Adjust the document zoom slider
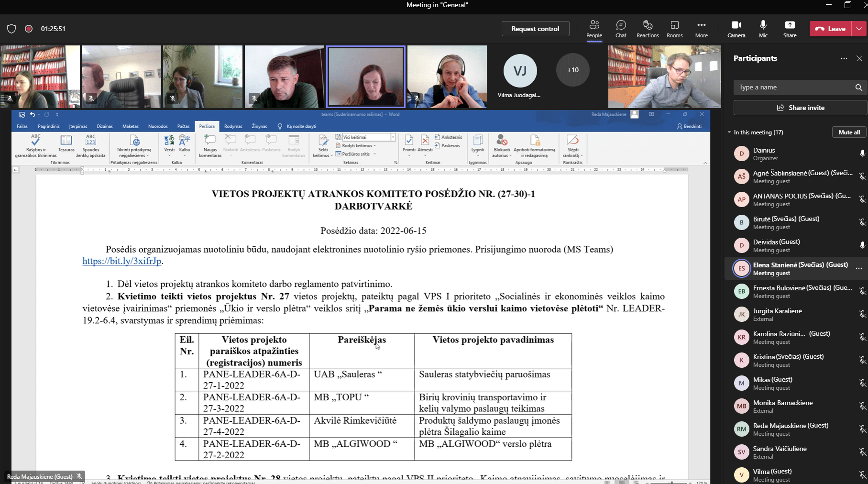 click(672, 483)
